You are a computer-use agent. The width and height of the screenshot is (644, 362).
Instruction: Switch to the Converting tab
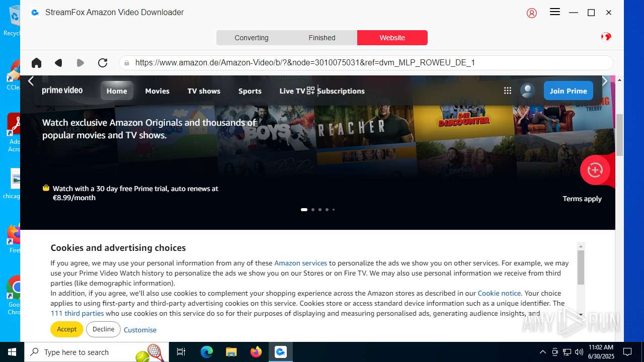252,38
